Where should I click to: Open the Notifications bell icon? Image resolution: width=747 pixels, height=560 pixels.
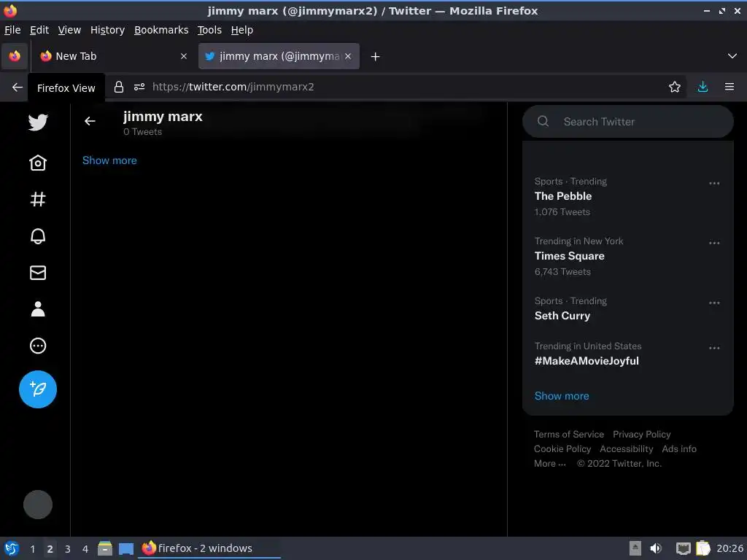[38, 236]
